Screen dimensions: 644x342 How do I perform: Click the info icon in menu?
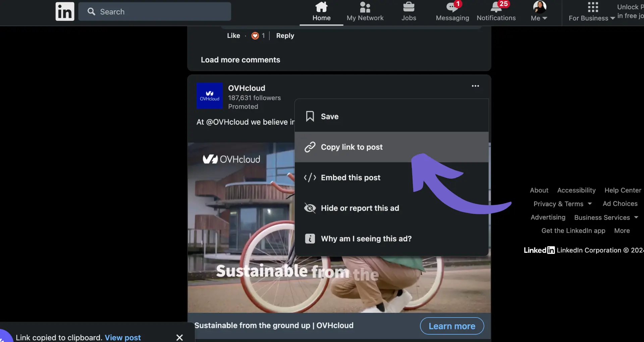[310, 238]
